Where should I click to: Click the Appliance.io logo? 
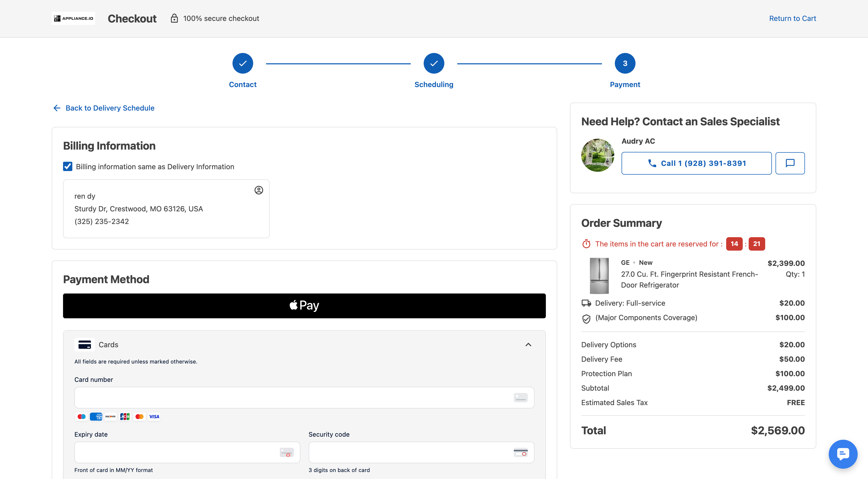point(73,18)
